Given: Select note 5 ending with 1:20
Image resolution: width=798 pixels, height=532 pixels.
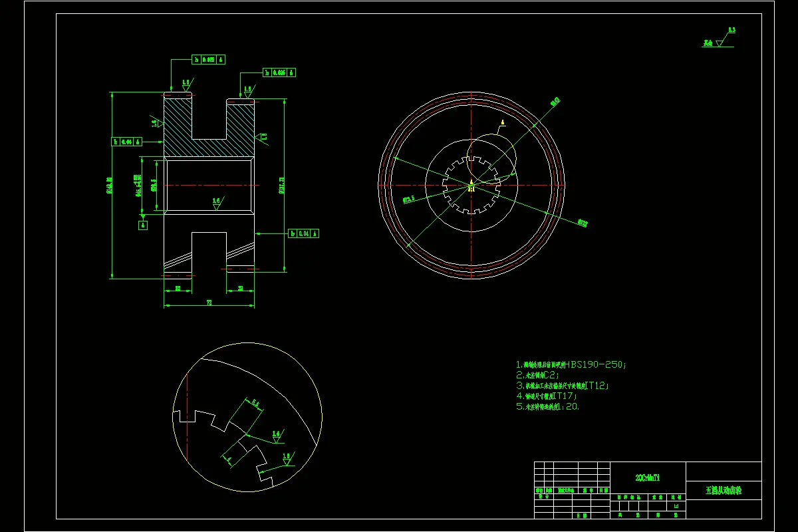Looking at the screenshot, I should coord(548,407).
